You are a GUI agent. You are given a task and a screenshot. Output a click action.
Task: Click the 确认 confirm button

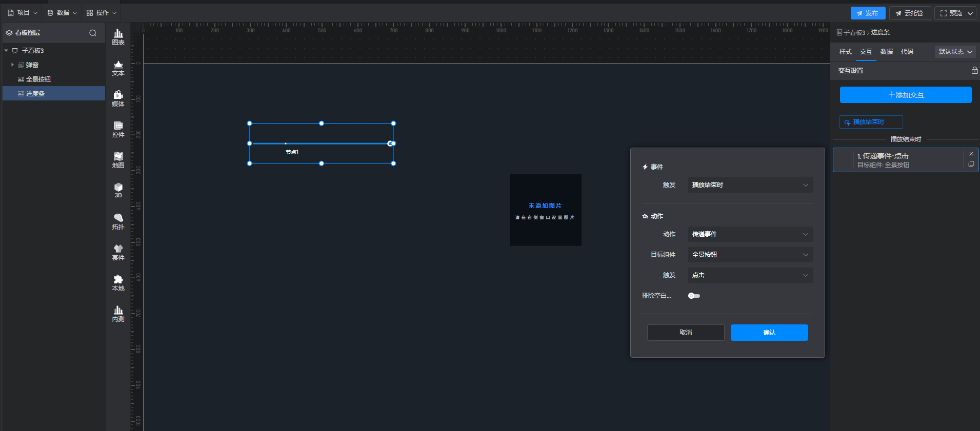(769, 333)
